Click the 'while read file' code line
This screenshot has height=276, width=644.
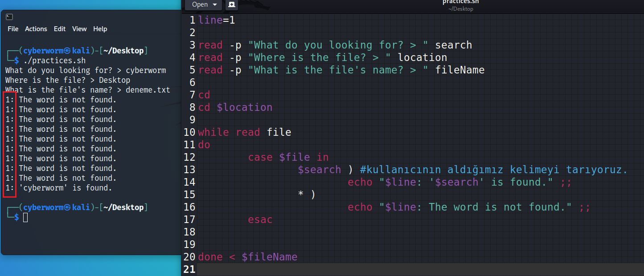[x=244, y=132]
